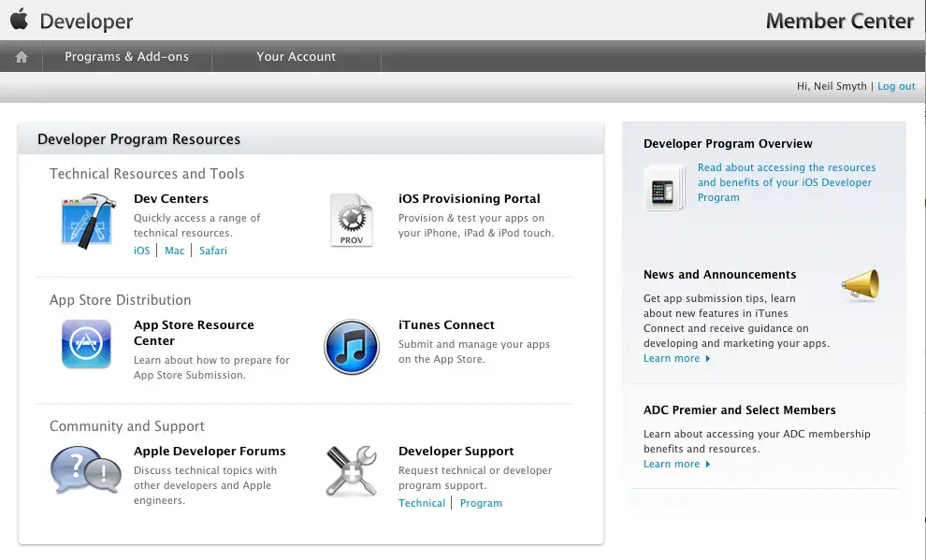The width and height of the screenshot is (926, 560).
Task: Click the iTunes Connect music note icon
Action: tap(352, 346)
